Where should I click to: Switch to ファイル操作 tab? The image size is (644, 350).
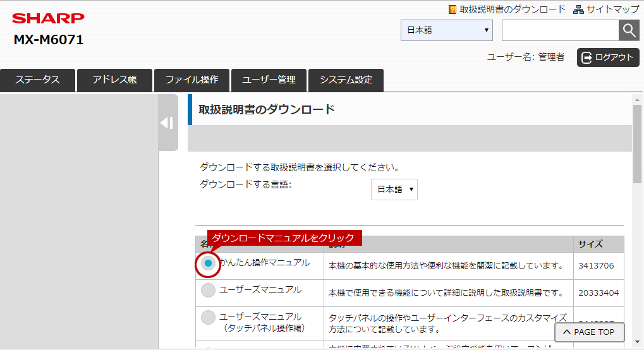point(191,80)
